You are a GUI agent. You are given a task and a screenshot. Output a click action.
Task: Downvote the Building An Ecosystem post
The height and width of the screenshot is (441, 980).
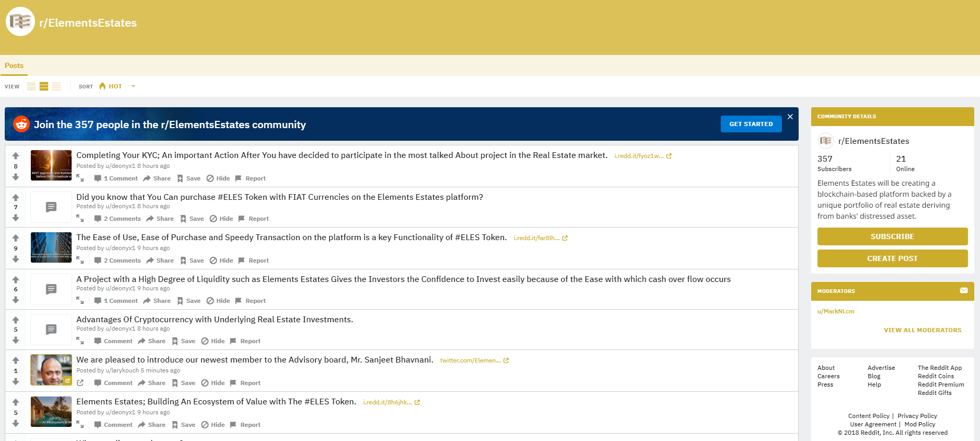(16, 423)
